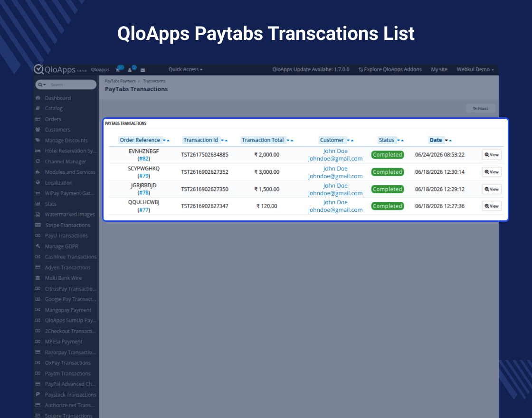
Task: Click the Watermarked Images icon
Action: click(x=38, y=214)
